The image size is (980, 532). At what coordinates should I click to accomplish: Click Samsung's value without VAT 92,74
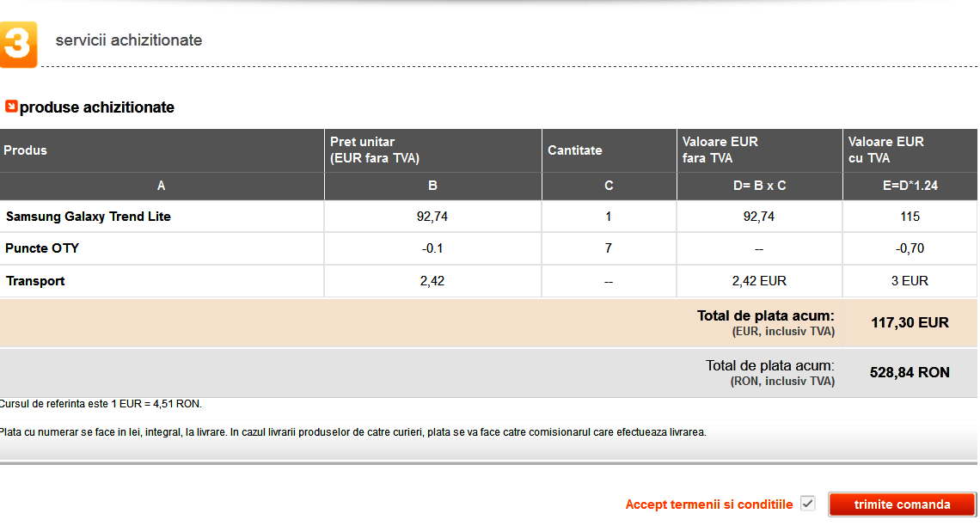[759, 217]
